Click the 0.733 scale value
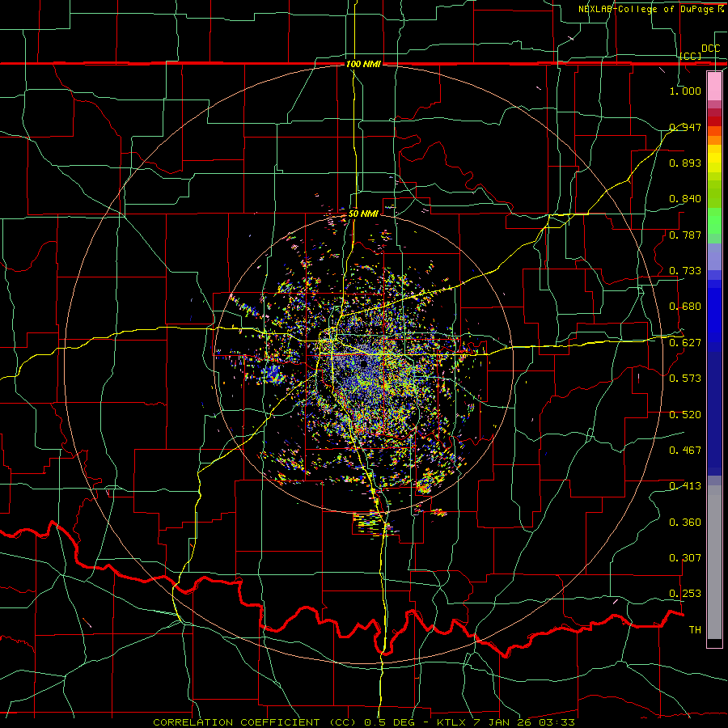This screenshot has width=728, height=728. click(685, 271)
